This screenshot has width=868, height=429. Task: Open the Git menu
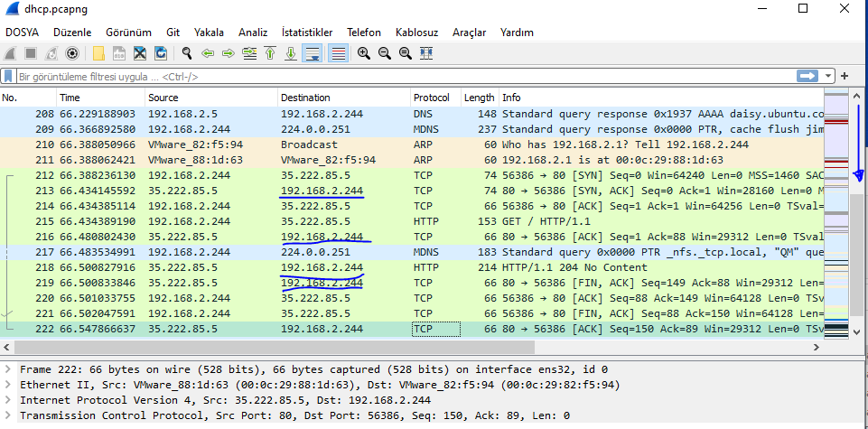(x=173, y=33)
